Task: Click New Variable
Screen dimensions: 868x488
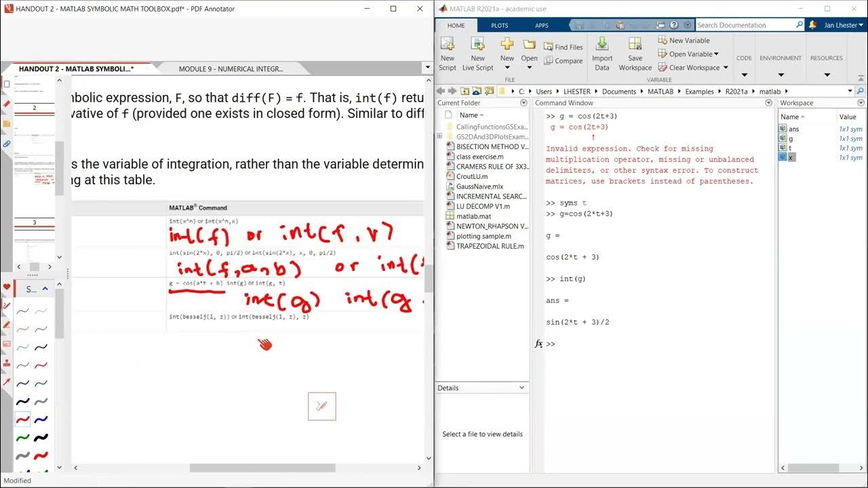Action: click(684, 41)
